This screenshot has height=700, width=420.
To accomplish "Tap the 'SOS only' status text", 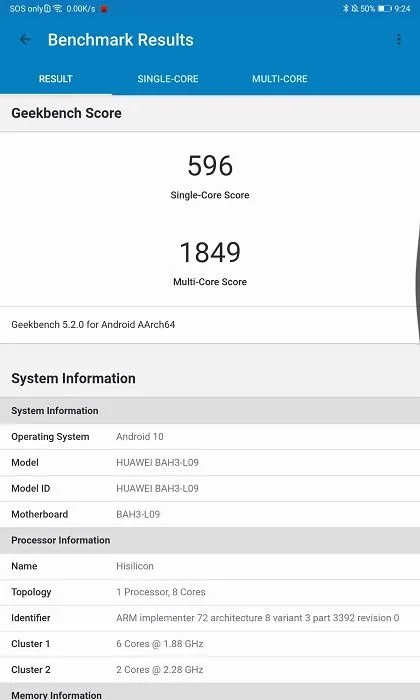I will coord(26,8).
